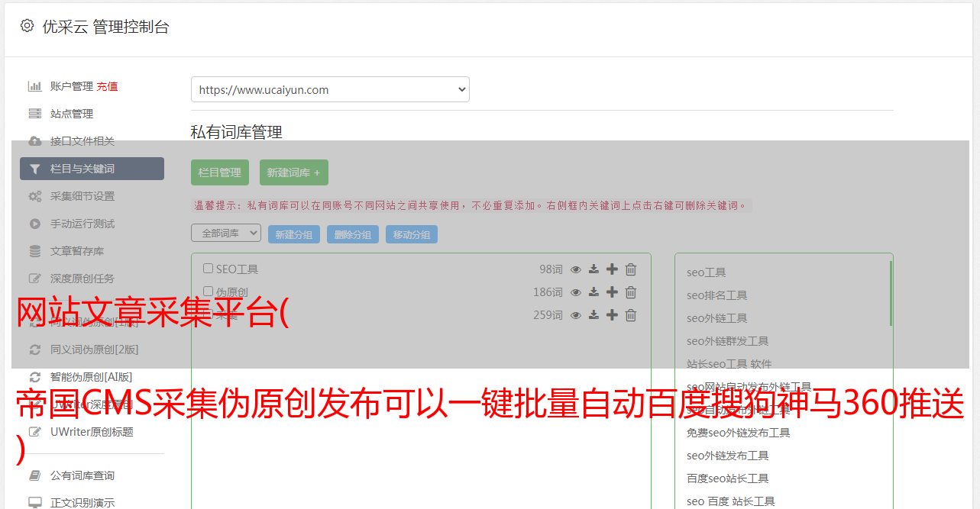Click the 移动分组 button

pyautogui.click(x=412, y=234)
